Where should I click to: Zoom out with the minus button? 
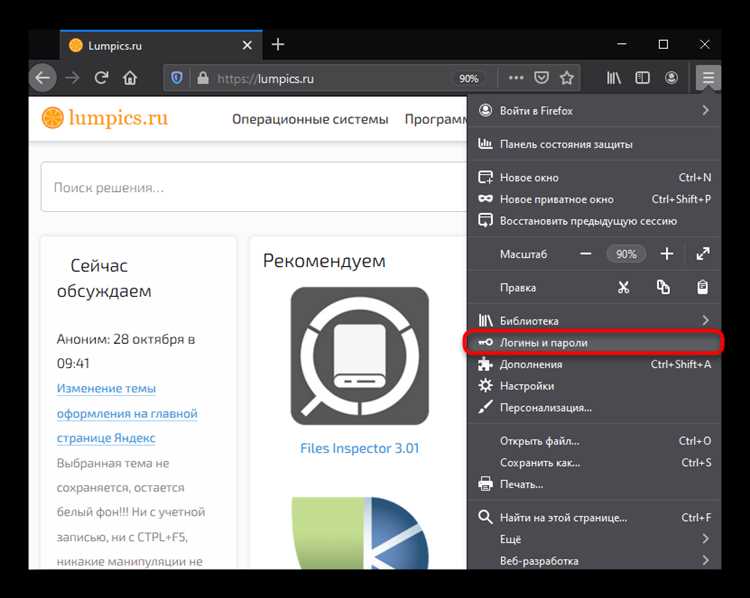pos(585,254)
